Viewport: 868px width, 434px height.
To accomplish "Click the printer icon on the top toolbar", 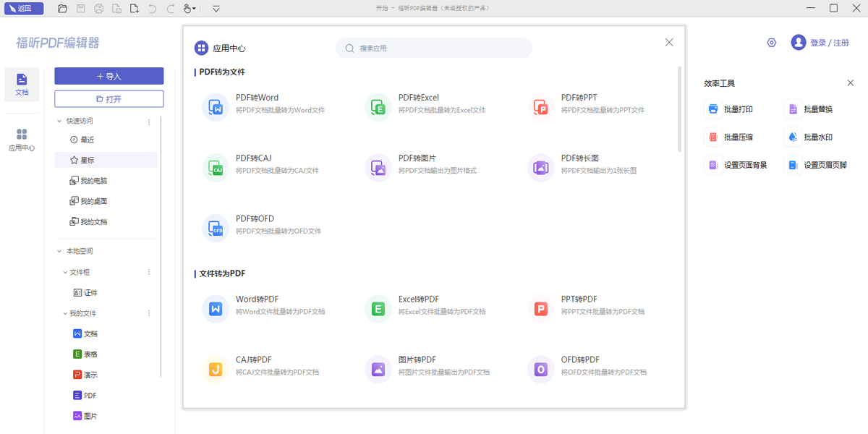I will (98, 8).
